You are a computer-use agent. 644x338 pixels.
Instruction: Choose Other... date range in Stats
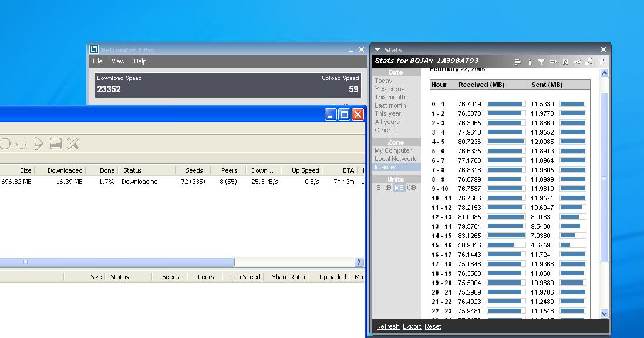tap(385, 130)
